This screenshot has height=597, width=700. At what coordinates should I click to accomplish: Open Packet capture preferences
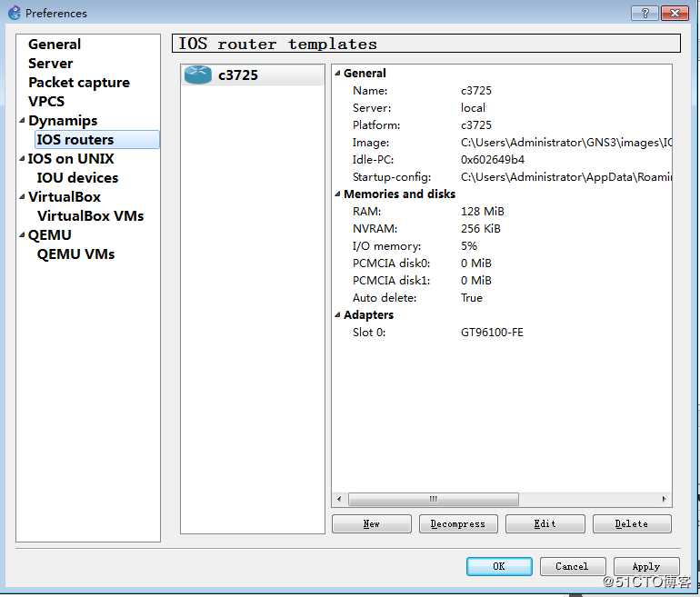click(x=79, y=83)
